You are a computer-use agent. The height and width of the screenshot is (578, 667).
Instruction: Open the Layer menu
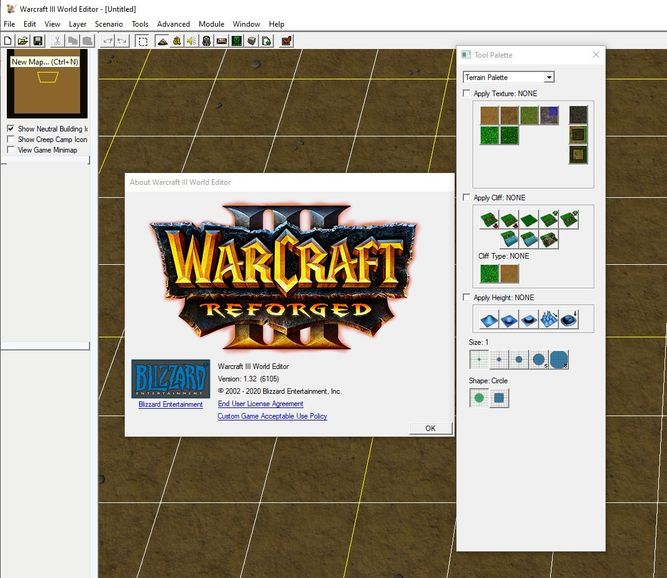77,24
